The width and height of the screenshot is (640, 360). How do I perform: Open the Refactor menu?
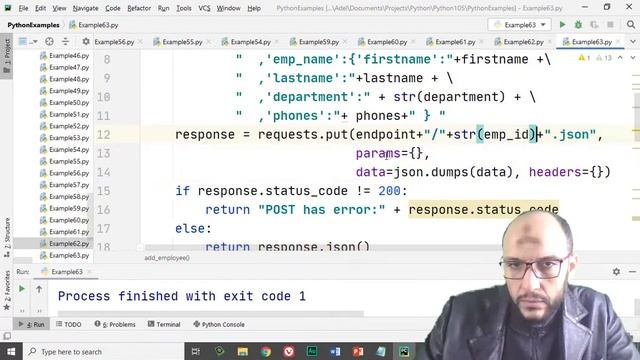[139, 8]
